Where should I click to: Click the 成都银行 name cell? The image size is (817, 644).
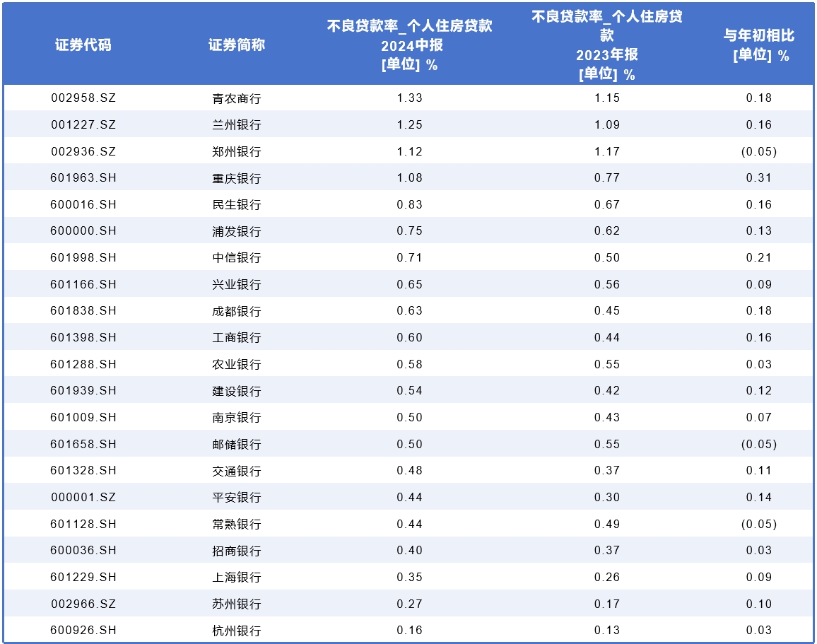pyautogui.click(x=237, y=311)
